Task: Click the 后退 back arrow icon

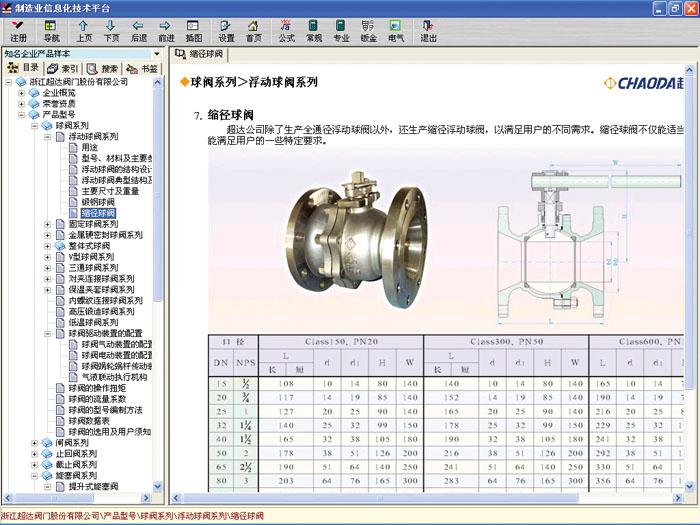Action: (x=138, y=30)
